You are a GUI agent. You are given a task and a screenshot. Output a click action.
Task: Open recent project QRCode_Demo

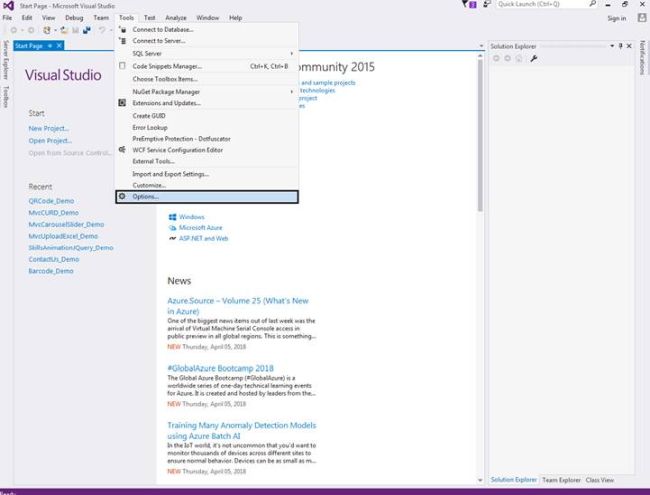pyautogui.click(x=51, y=201)
